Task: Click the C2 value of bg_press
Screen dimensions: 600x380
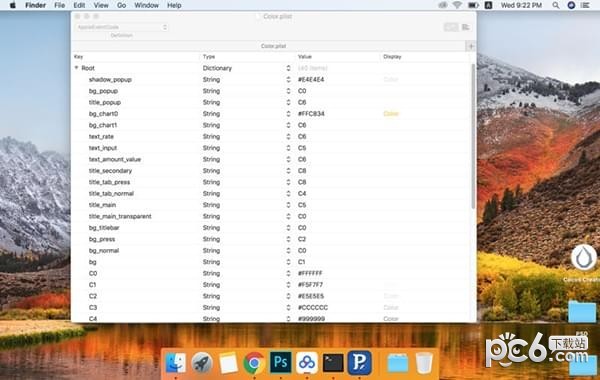Action: (302, 239)
